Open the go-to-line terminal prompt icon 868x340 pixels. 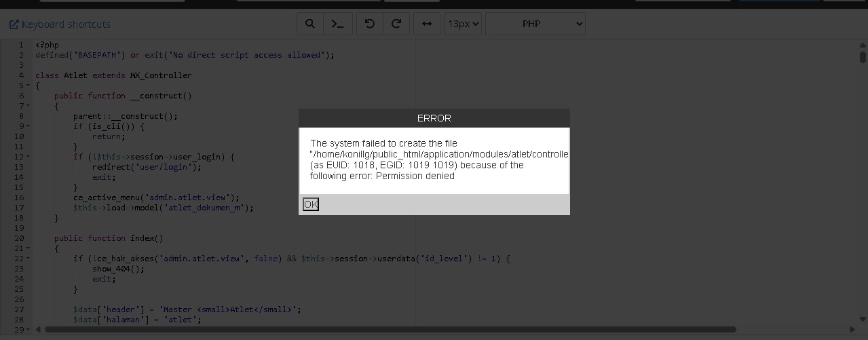point(337,24)
